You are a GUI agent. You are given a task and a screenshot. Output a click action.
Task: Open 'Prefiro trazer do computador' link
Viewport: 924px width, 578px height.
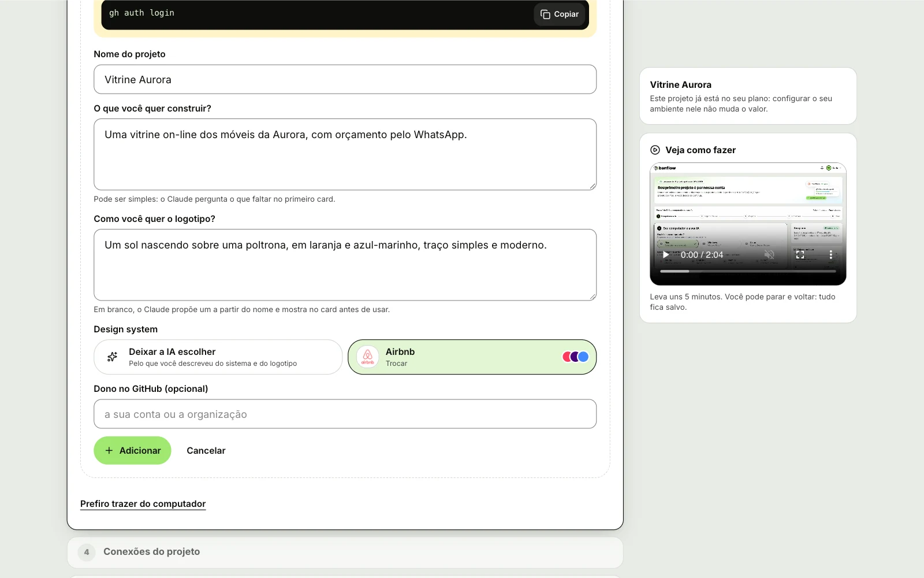143,504
